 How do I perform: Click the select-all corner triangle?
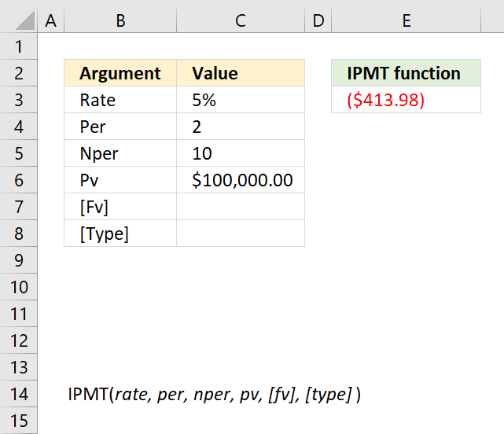pos(24,20)
